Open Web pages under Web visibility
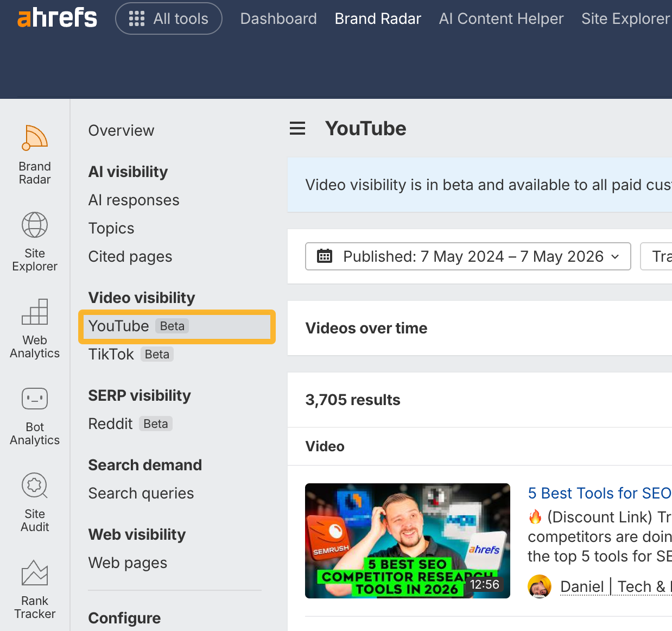Image resolution: width=672 pixels, height=631 pixels. [x=128, y=563]
